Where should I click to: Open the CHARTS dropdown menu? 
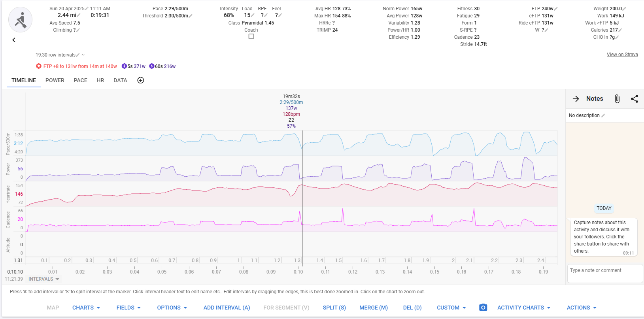tap(86, 308)
